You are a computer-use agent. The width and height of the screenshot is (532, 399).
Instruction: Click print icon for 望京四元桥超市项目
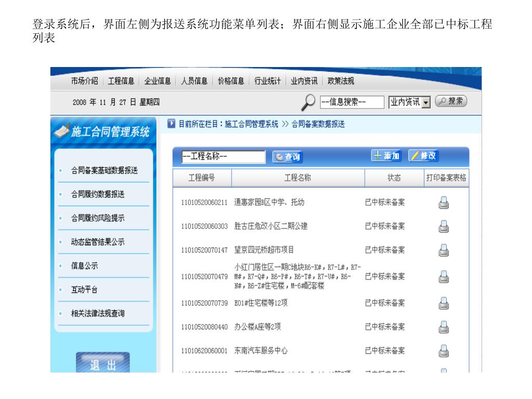coord(444,250)
